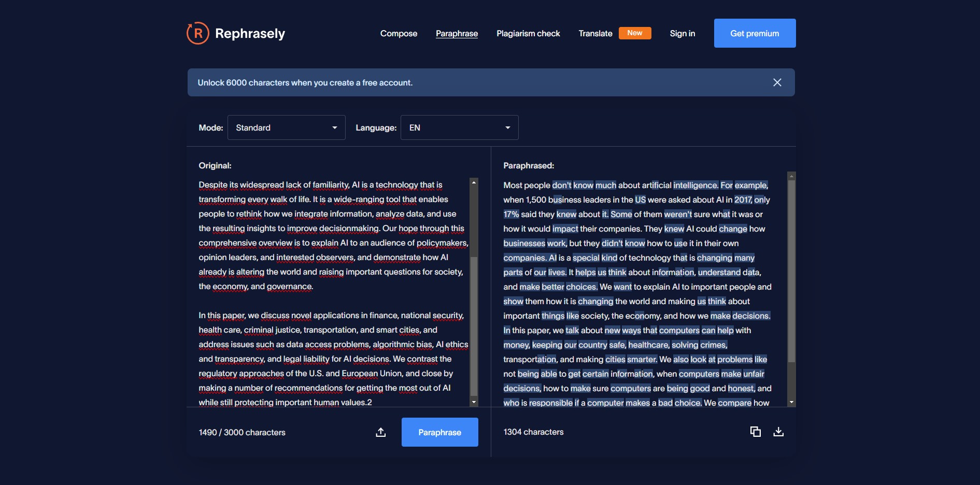980x485 pixels.
Task: Open the Compose page
Action: (x=399, y=33)
